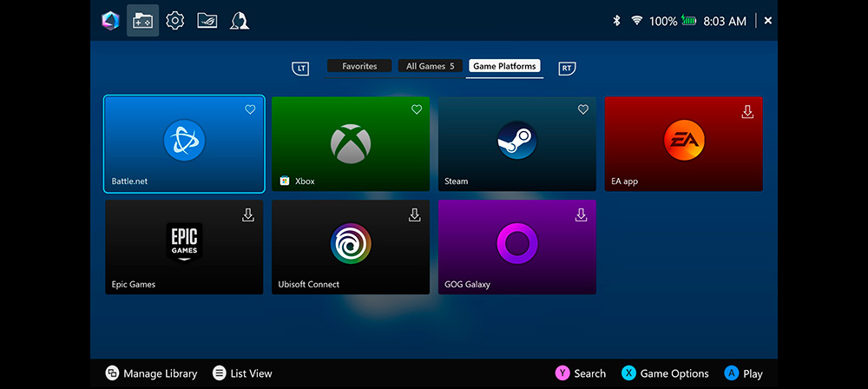
Task: Toggle favorite heart on Battle.net tile
Action: [x=250, y=109]
